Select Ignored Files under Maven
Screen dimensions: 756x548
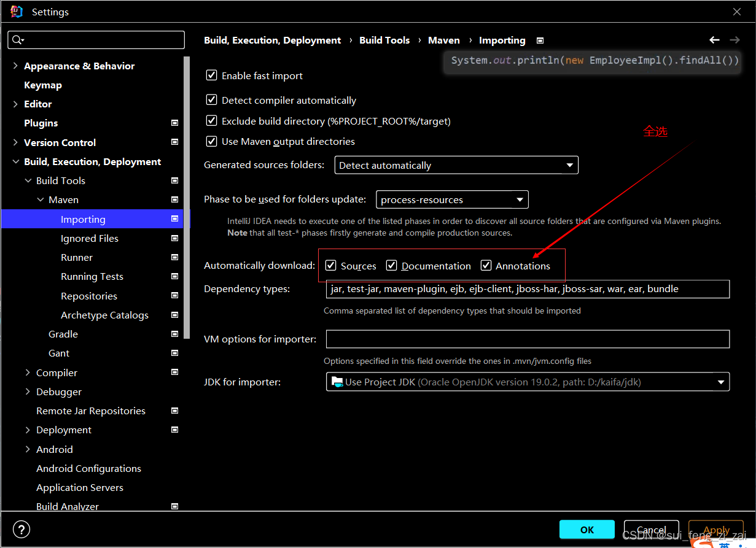90,238
